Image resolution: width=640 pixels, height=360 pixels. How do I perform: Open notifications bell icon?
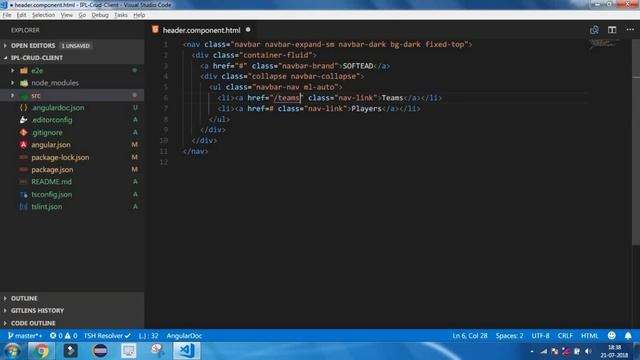[628, 336]
